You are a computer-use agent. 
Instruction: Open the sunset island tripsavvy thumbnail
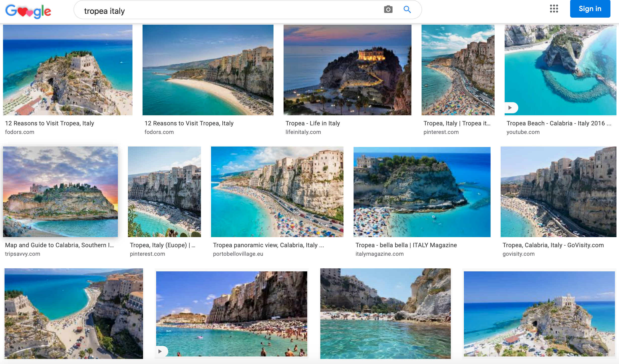[60, 192]
